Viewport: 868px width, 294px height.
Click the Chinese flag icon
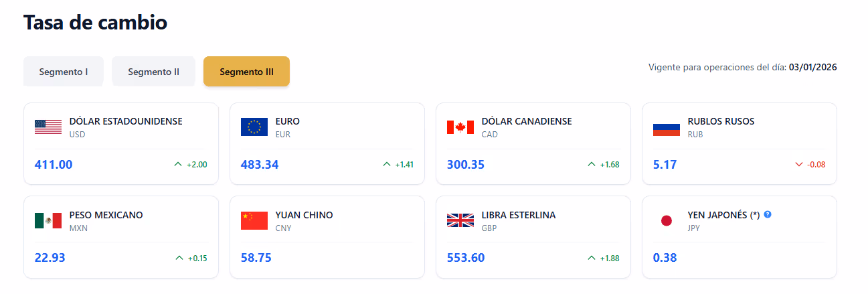pyautogui.click(x=254, y=220)
